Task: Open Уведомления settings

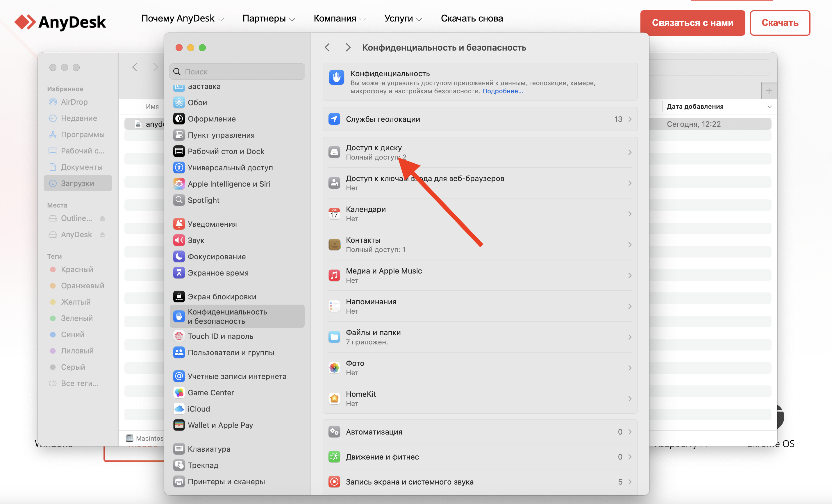Action: (x=238, y=224)
